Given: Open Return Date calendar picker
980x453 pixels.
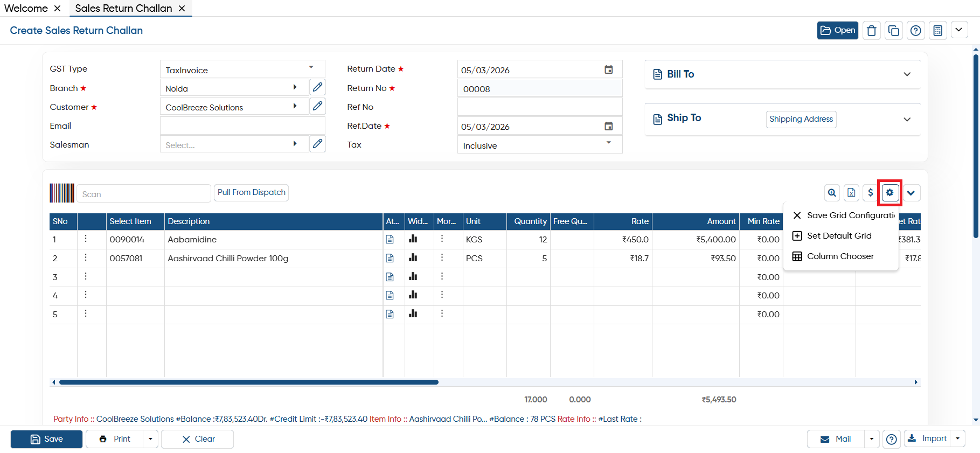Looking at the screenshot, I should (x=608, y=69).
